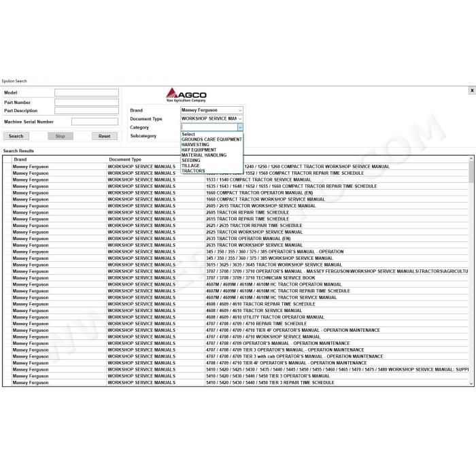Select HAY EQUIPMENT category option

coord(212,150)
